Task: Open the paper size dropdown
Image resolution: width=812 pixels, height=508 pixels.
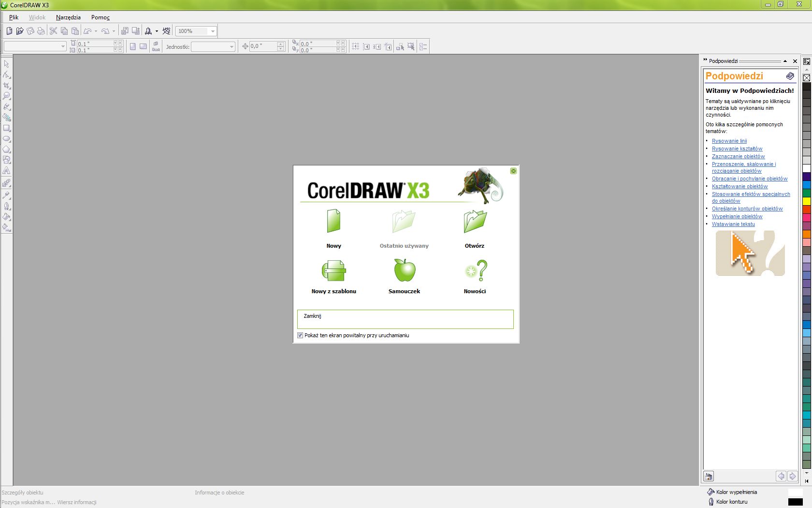Action: click(x=62, y=47)
